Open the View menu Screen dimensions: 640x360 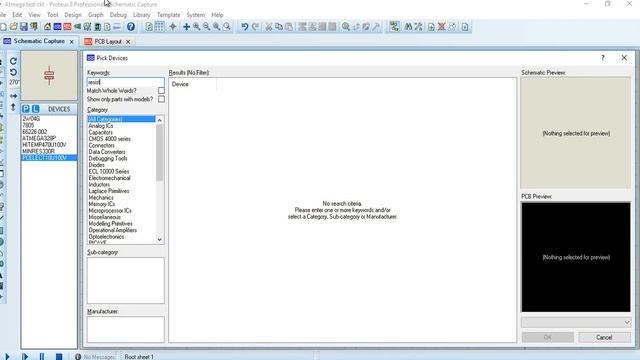pos(34,15)
